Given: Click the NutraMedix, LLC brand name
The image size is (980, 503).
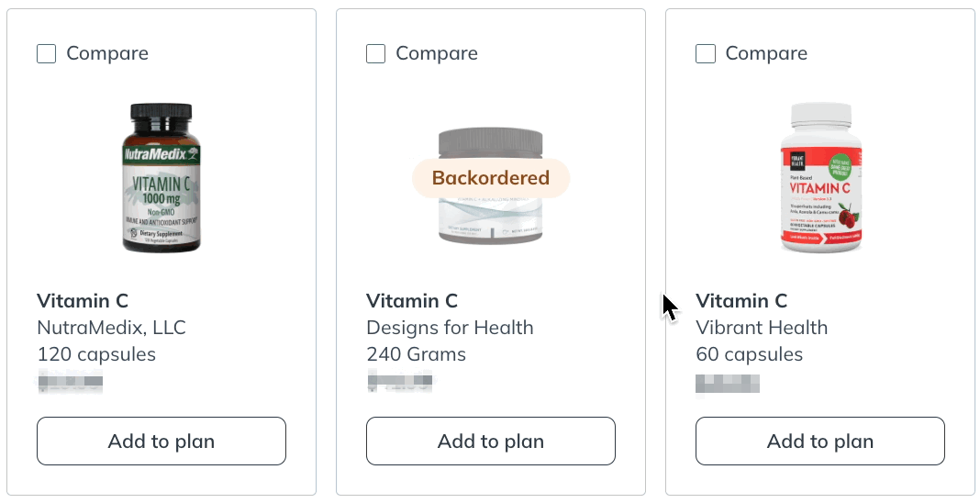Looking at the screenshot, I should point(111,328).
